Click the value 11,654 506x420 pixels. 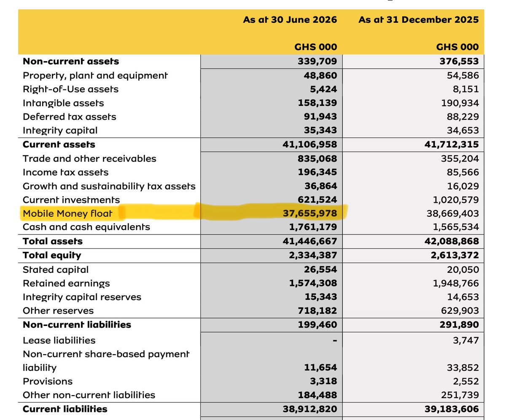click(321, 368)
